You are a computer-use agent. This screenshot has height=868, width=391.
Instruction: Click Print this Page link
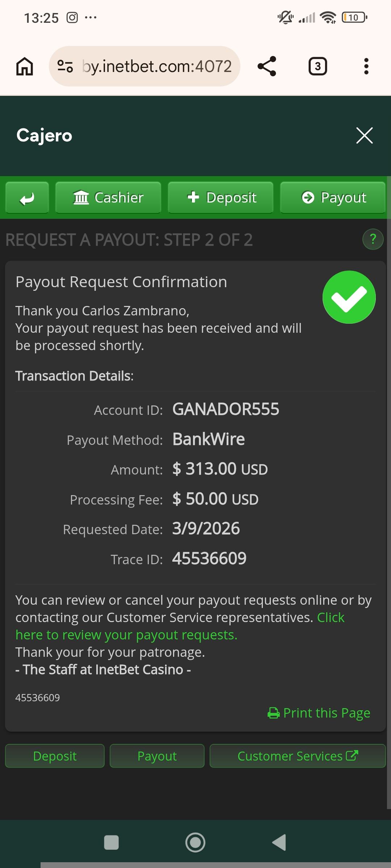click(x=319, y=713)
